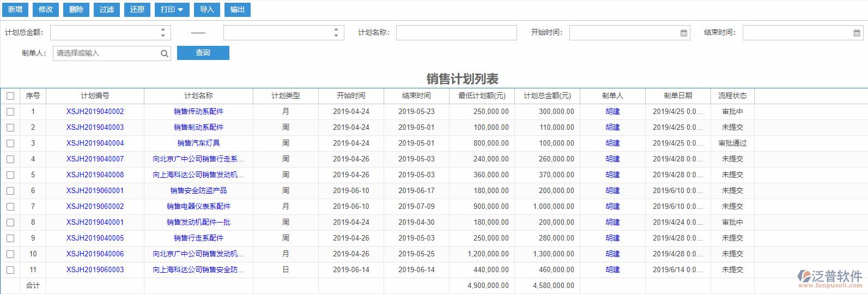Image resolution: width=868 pixels, height=294 pixels.
Task: Click the 导入 toolbar button
Action: pyautogui.click(x=207, y=9)
